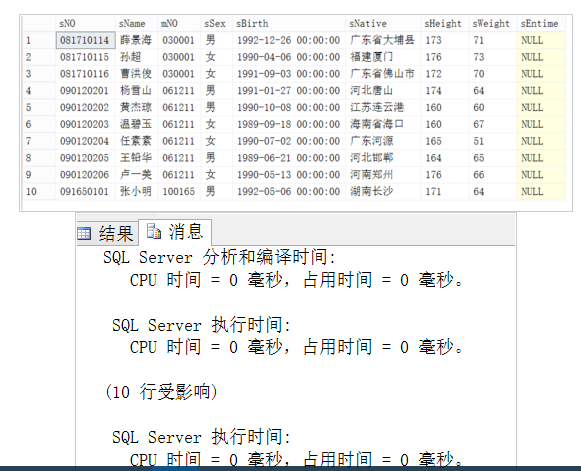
Task: Select the cell 090120204
Action: 85,141
